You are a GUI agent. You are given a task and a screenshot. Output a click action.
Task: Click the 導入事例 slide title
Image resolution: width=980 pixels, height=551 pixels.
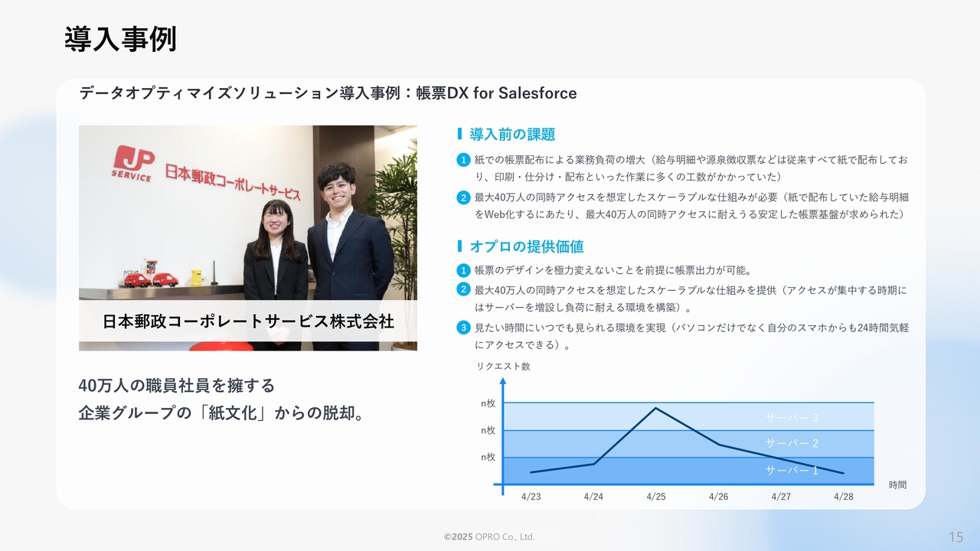tap(120, 39)
